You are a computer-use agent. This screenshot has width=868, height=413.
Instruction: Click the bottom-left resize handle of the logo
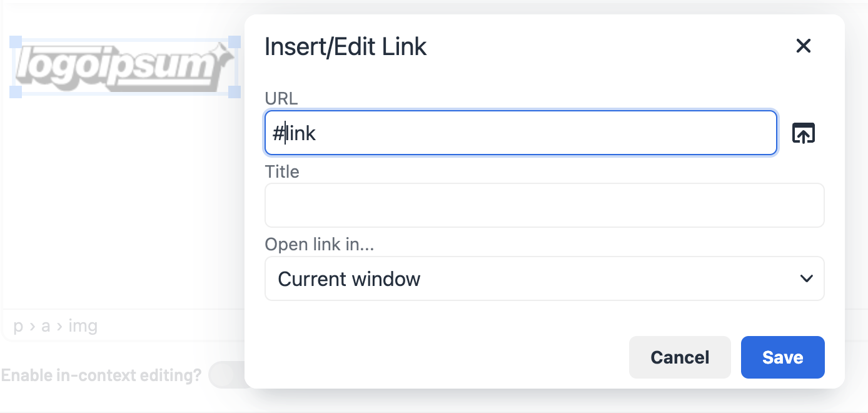coord(16,92)
